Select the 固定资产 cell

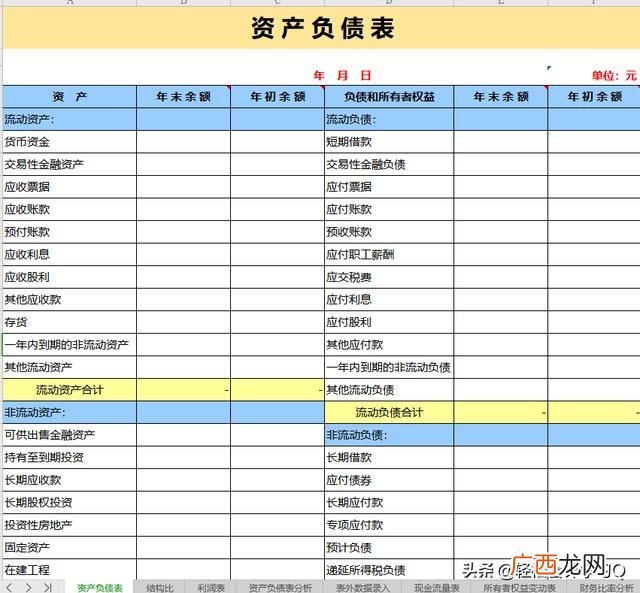click(x=69, y=548)
